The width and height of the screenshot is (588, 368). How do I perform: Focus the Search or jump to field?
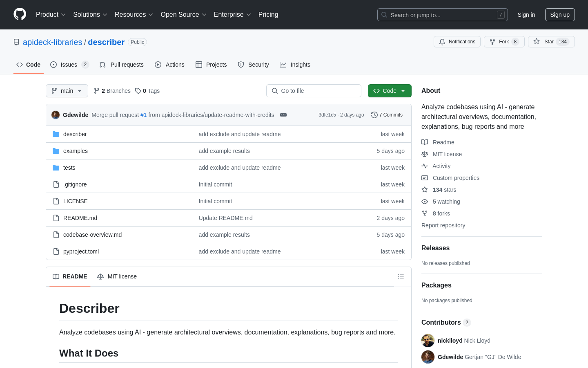pyautogui.click(x=443, y=15)
